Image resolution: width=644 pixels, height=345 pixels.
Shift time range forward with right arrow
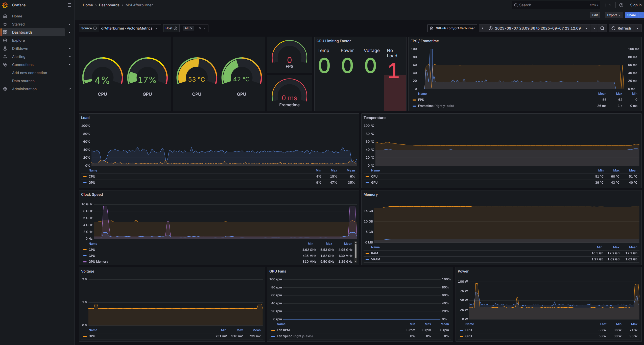click(594, 28)
